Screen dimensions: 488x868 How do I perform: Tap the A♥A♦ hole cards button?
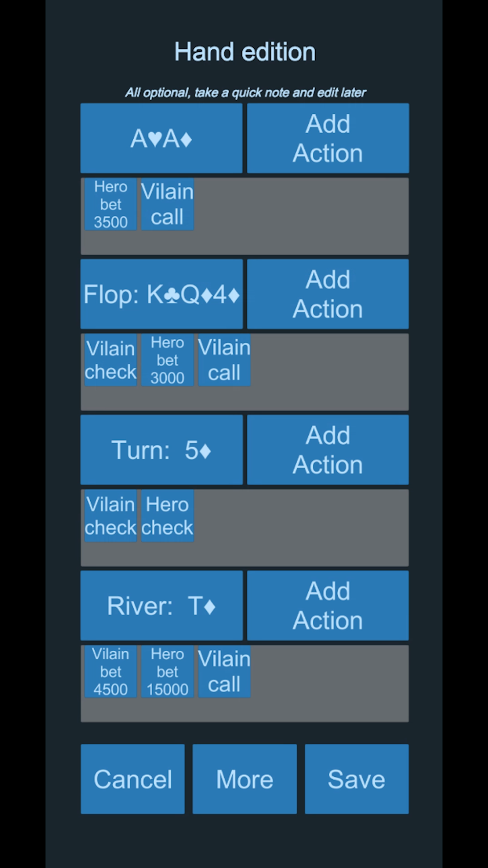click(161, 138)
